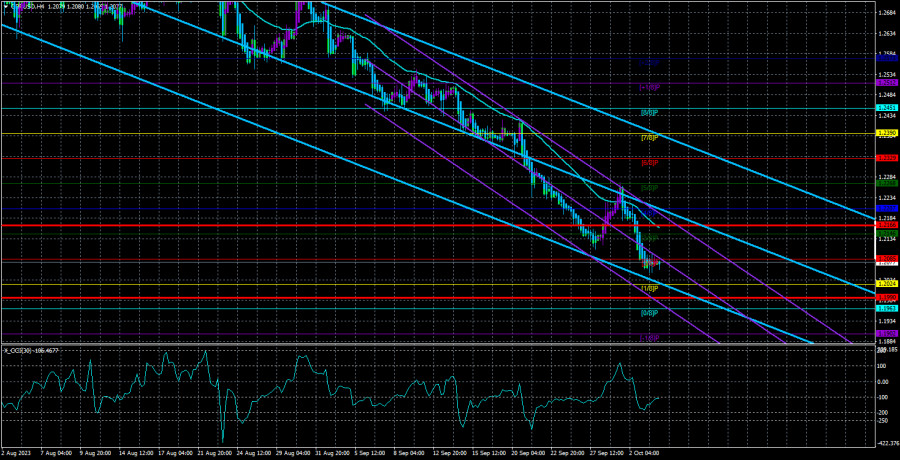900x460 pixels.
Task: Click the 1.2434 price scale value
Action: [x=887, y=116]
